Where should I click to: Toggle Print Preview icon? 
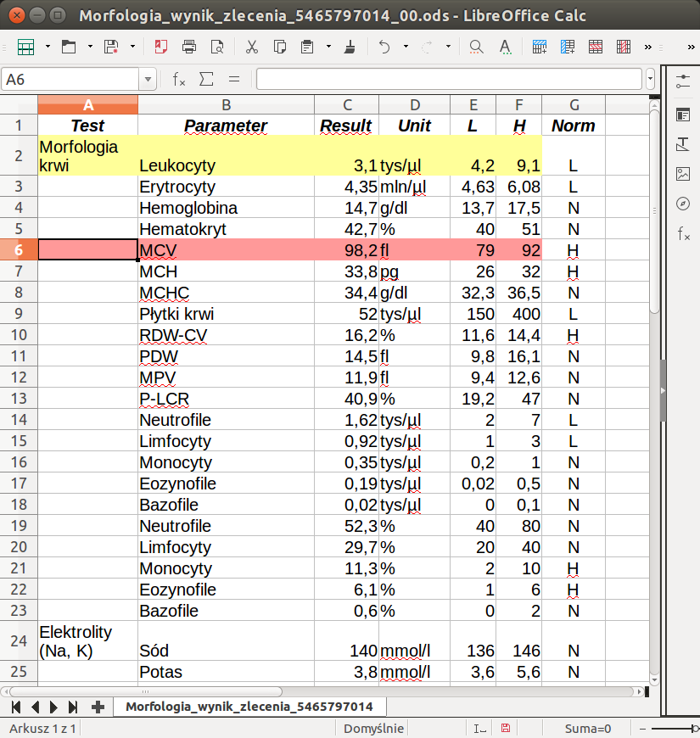[217, 47]
